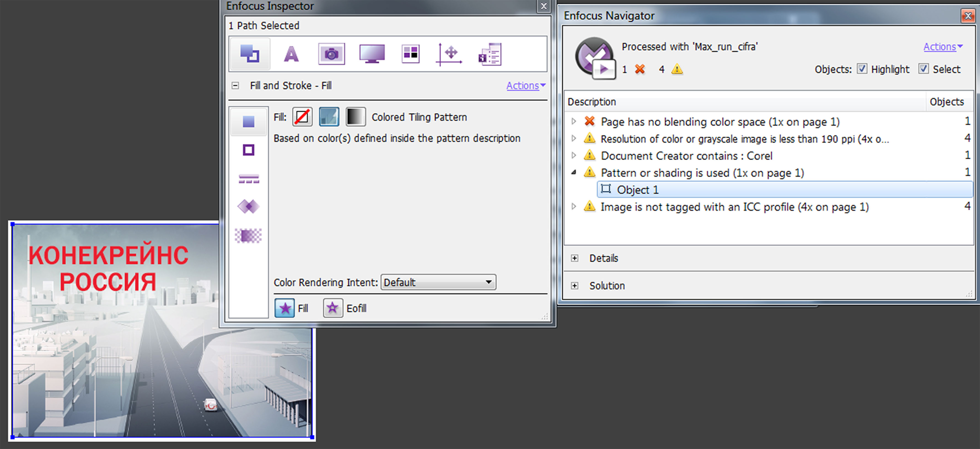Open Color Rendering Intent dropdown
Viewport: 980px width, 449px height.
tap(438, 282)
